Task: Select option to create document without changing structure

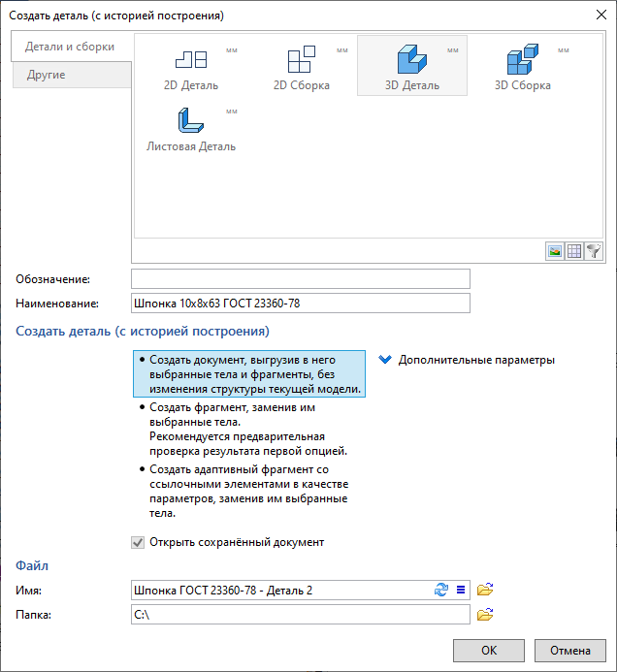Action: (x=248, y=374)
